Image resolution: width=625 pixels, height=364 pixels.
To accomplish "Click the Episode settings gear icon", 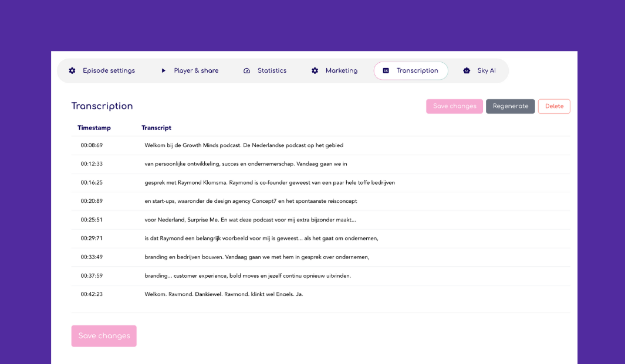I will pos(72,70).
